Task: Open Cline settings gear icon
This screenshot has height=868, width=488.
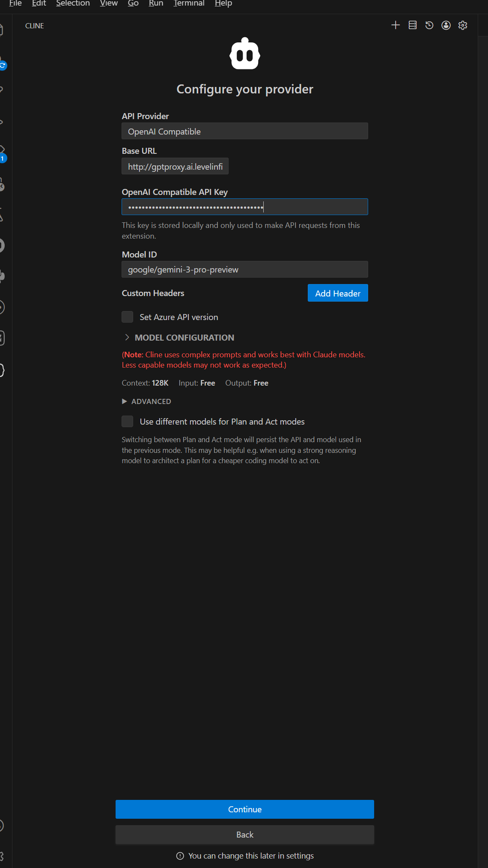Action: click(462, 25)
